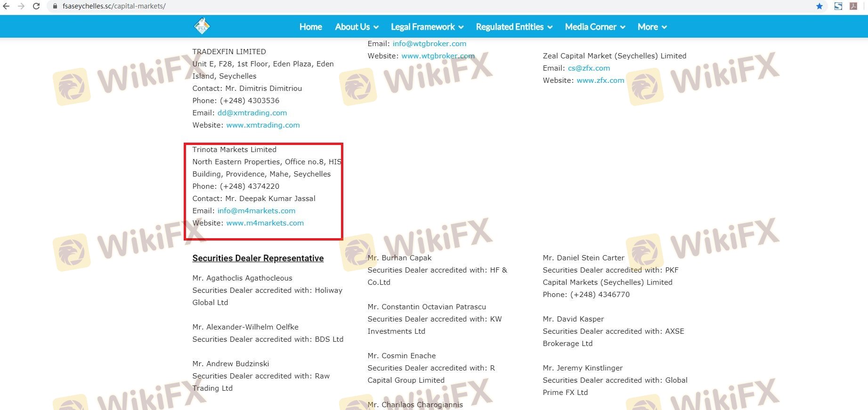Reload the current page
This screenshot has height=410, width=868.
(x=36, y=6)
